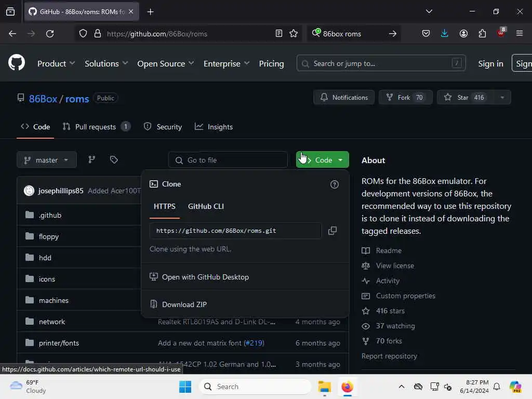Show site security lock info
532x399 pixels.
coord(98,34)
